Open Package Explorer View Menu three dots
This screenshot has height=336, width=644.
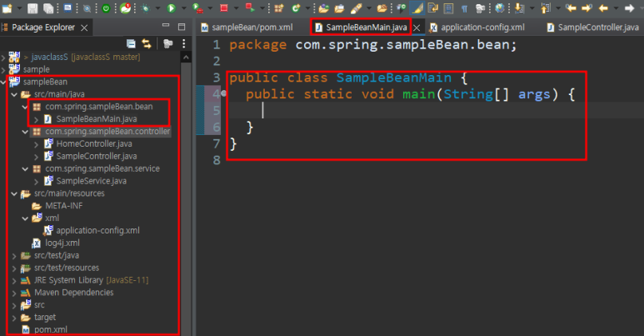[x=183, y=43]
